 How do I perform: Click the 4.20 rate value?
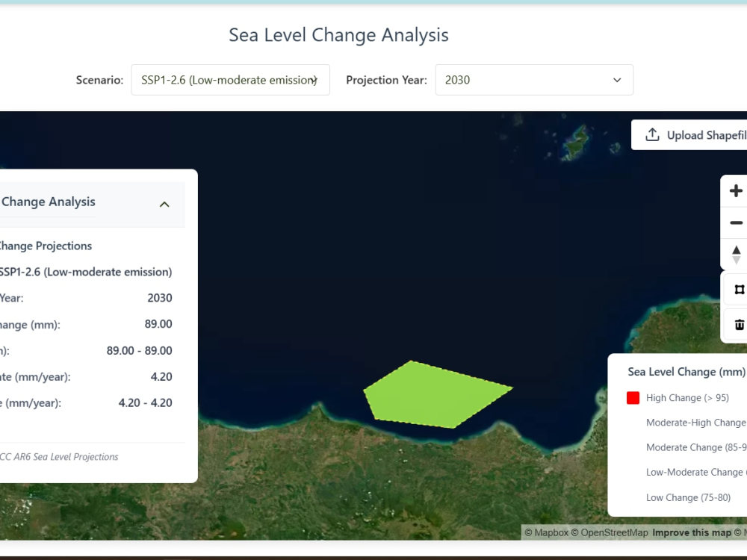click(x=161, y=376)
